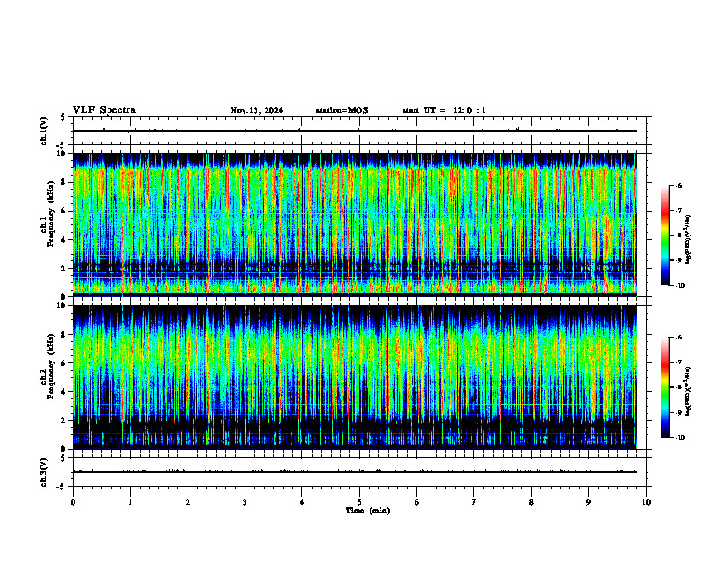Click the "-10" tick on ch.2 colorbar
Screen dimensions: 728x563
pyautogui.click(x=679, y=438)
